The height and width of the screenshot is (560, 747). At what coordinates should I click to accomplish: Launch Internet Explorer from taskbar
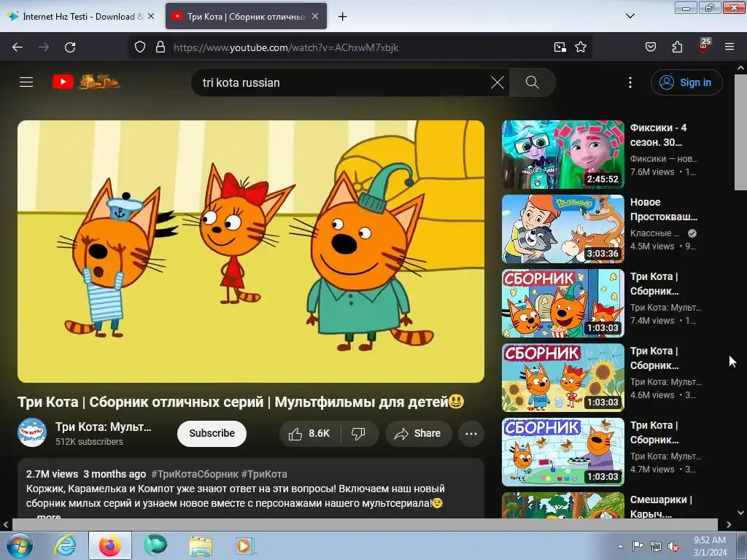65,545
